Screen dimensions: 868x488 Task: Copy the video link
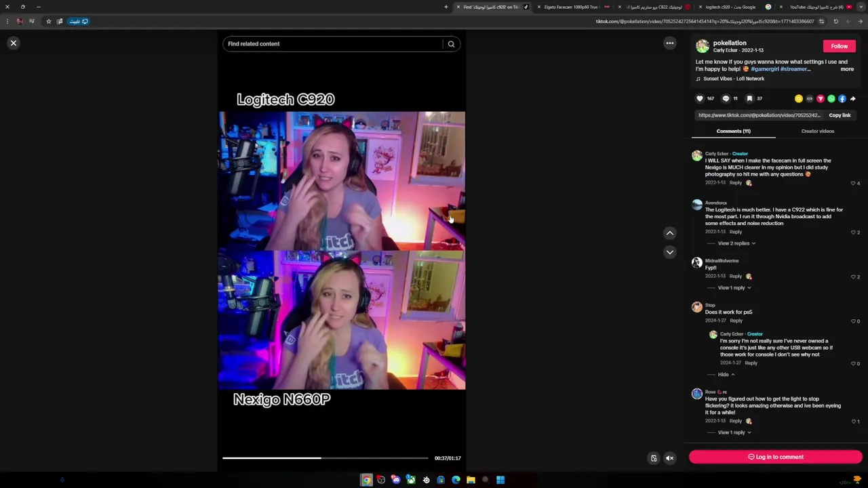tap(840, 115)
